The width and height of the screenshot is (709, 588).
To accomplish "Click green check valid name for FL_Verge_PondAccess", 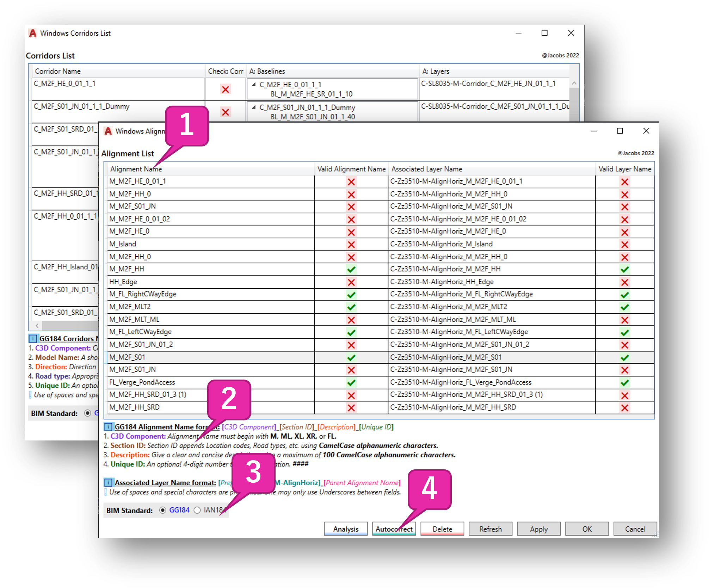I will pos(351,382).
